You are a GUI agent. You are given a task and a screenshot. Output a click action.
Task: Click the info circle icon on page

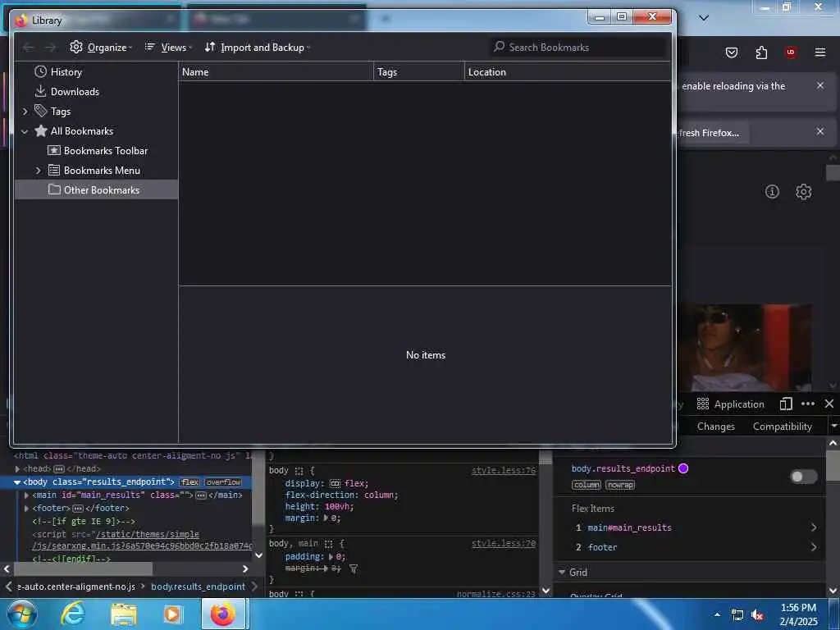click(772, 191)
